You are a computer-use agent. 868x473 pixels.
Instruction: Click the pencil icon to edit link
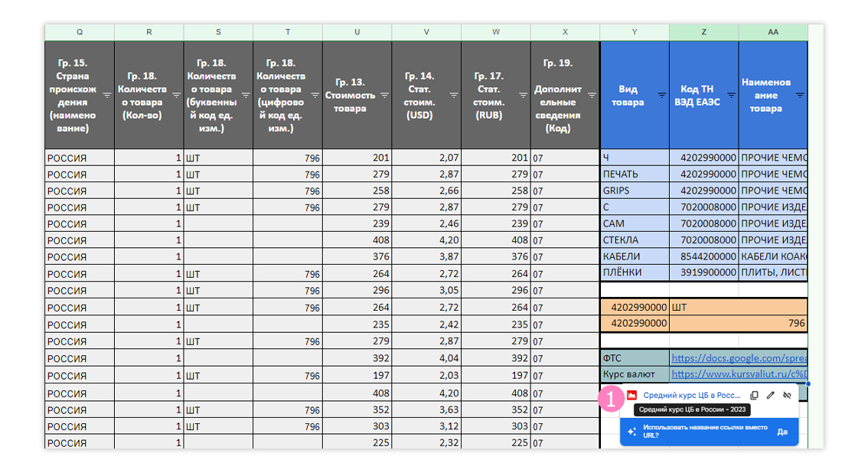tap(771, 395)
